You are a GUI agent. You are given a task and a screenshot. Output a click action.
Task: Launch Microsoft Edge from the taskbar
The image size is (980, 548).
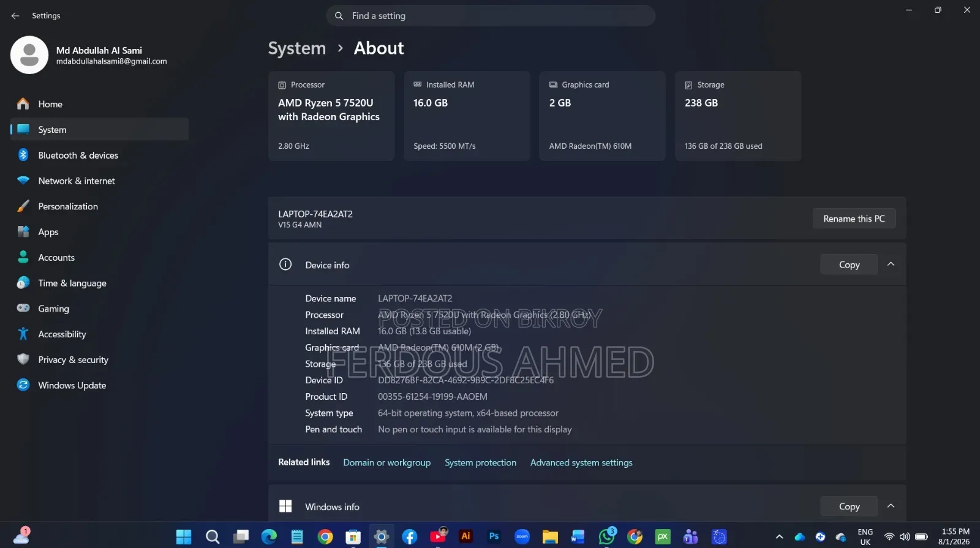269,537
